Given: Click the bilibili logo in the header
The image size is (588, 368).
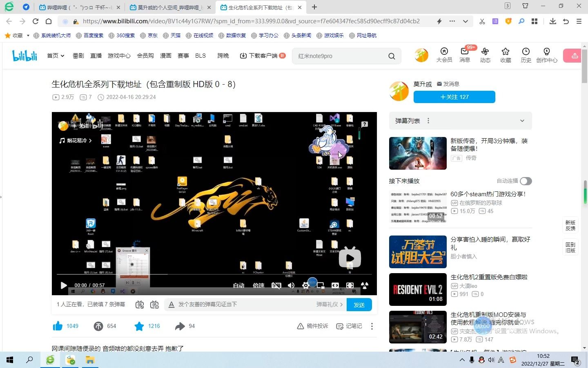Looking at the screenshot, I should click(x=24, y=55).
